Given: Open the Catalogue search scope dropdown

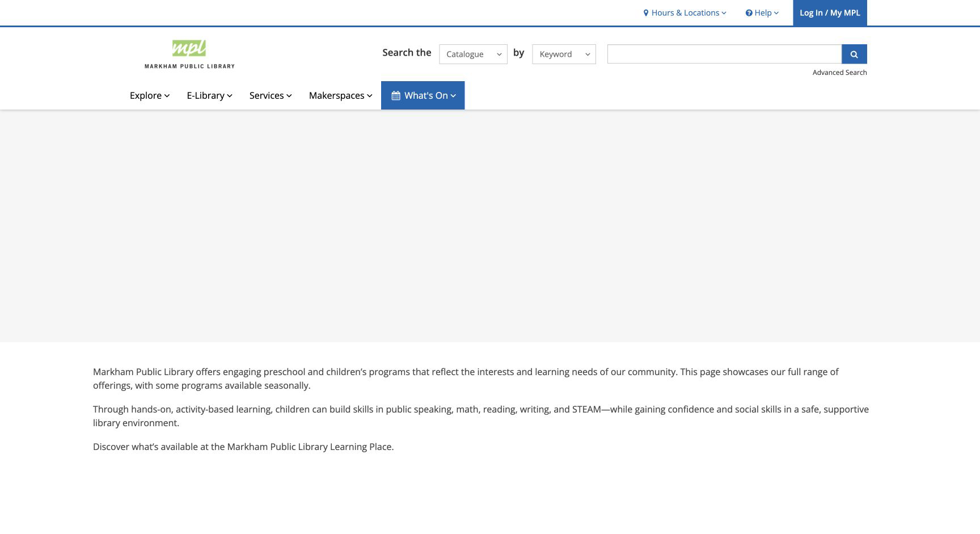Looking at the screenshot, I should [473, 54].
